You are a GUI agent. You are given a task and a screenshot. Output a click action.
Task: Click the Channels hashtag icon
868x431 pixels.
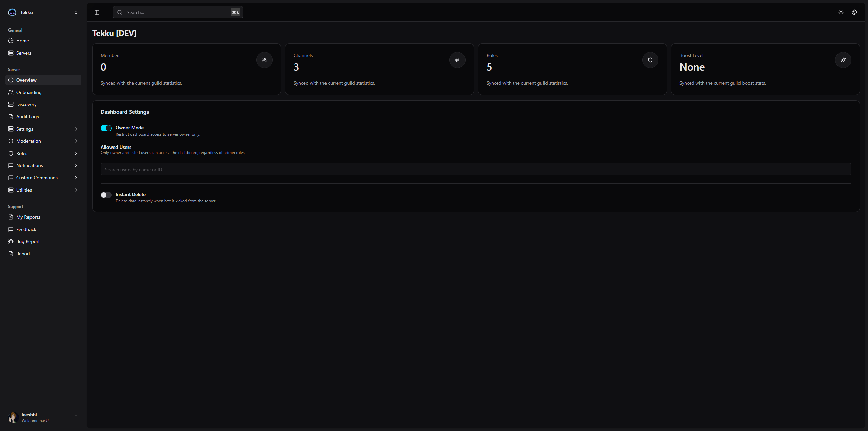coord(457,60)
